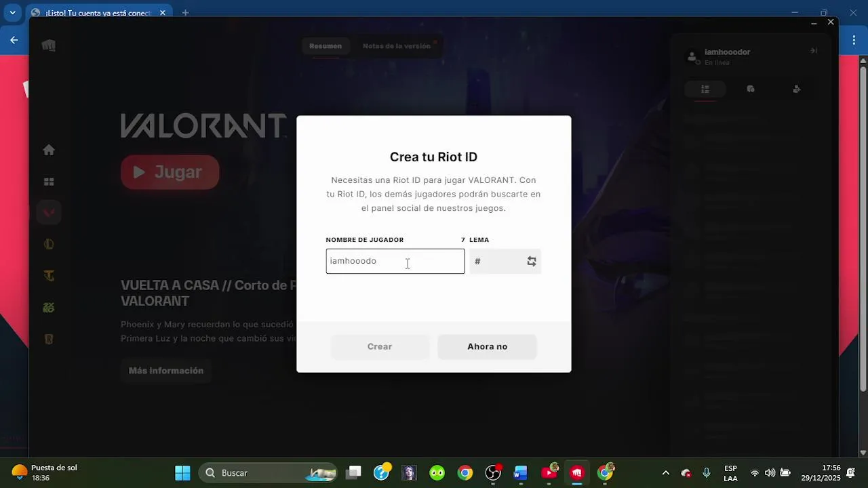Click the iamhooodor profile avatar
Screen dimensions: 868x488
tap(692, 56)
